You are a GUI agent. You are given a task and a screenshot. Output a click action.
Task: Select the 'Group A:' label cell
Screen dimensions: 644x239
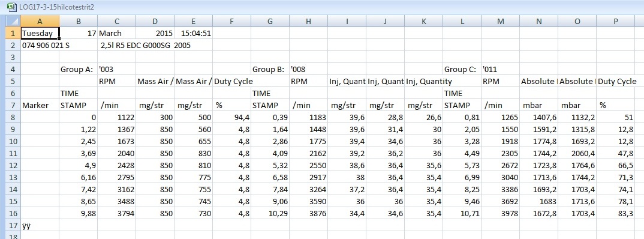[79, 70]
